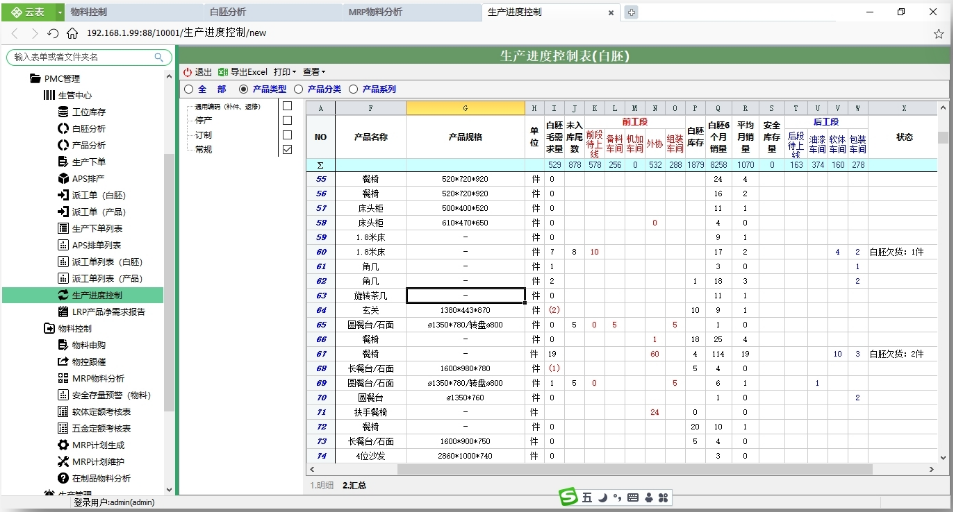Open 工位库存 in the sidebar
The image size is (953, 512).
coord(89,112)
